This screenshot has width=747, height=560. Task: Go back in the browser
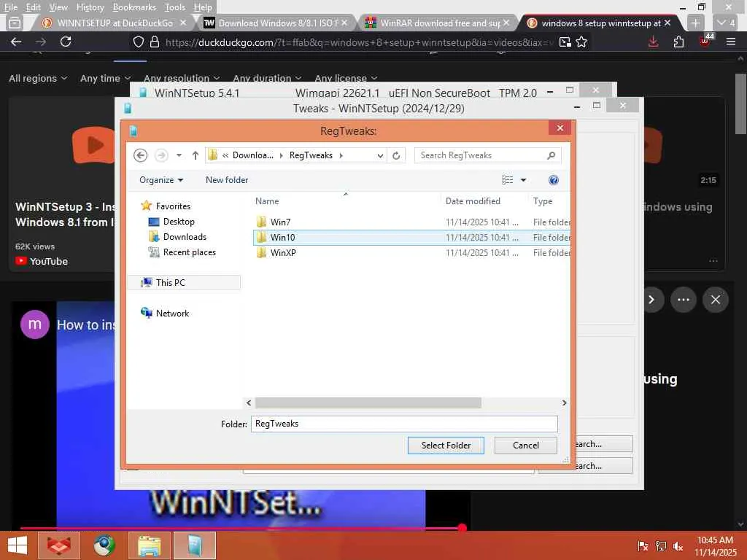(x=16, y=42)
